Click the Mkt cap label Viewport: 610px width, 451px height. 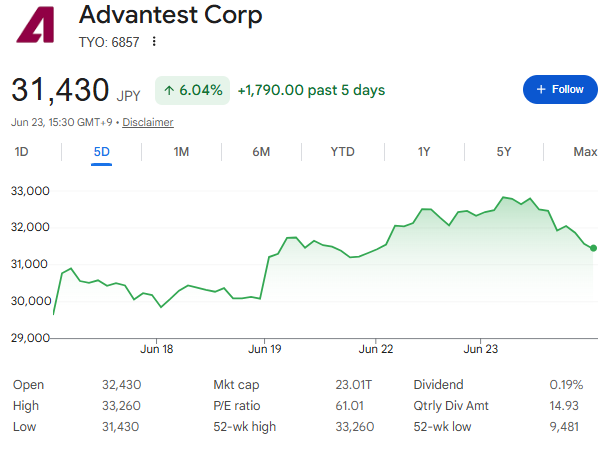click(236, 385)
